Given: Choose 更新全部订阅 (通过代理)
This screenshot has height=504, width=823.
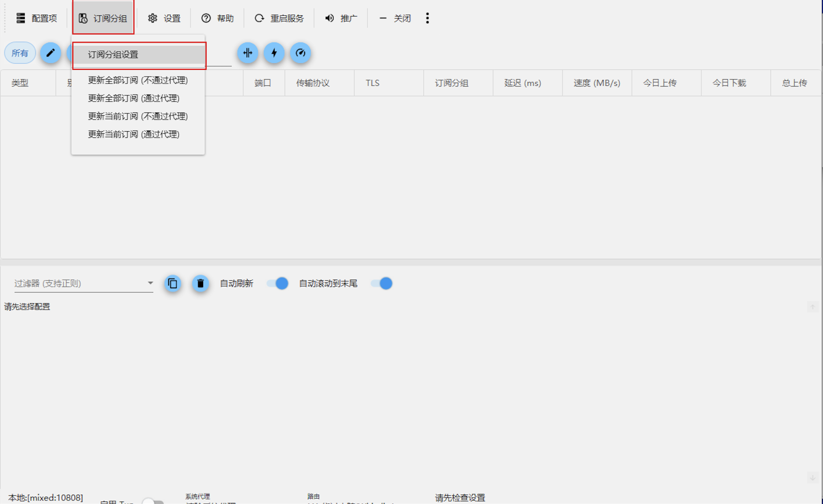Looking at the screenshot, I should click(x=134, y=98).
